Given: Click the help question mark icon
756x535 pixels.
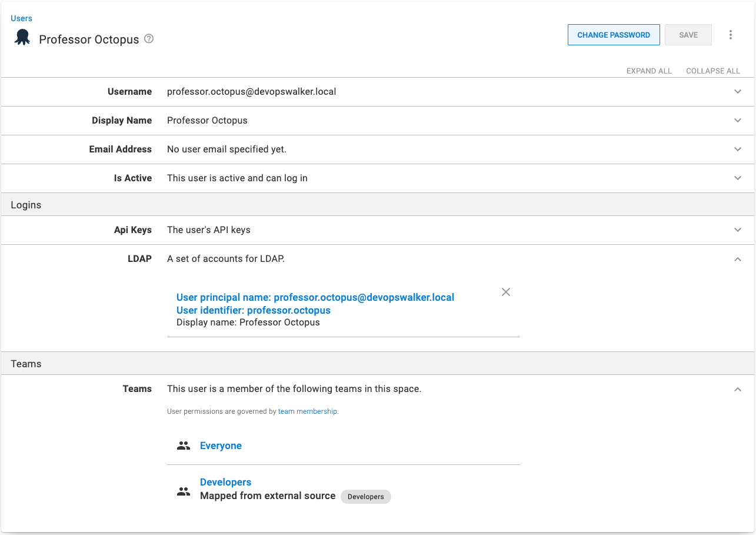Looking at the screenshot, I should coord(149,39).
